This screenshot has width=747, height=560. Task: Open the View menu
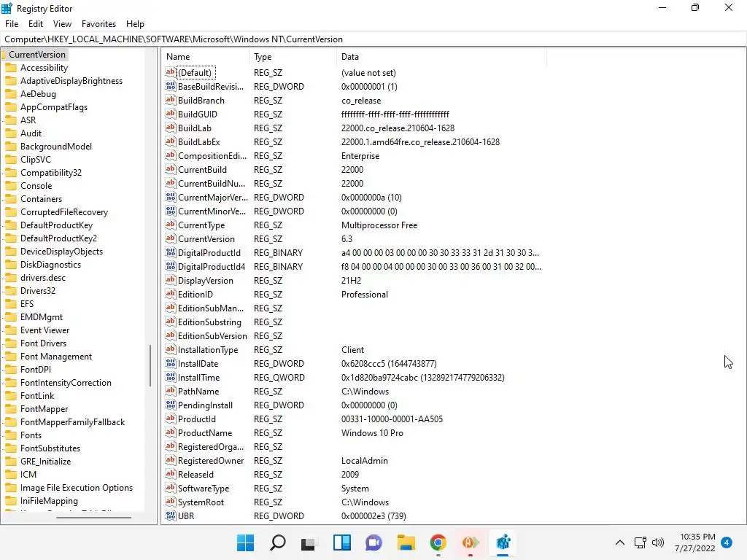pos(62,24)
